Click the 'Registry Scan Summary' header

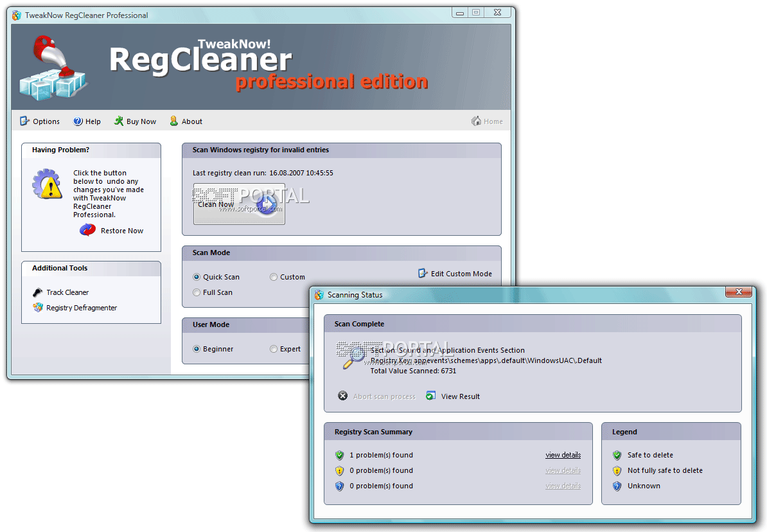point(458,432)
